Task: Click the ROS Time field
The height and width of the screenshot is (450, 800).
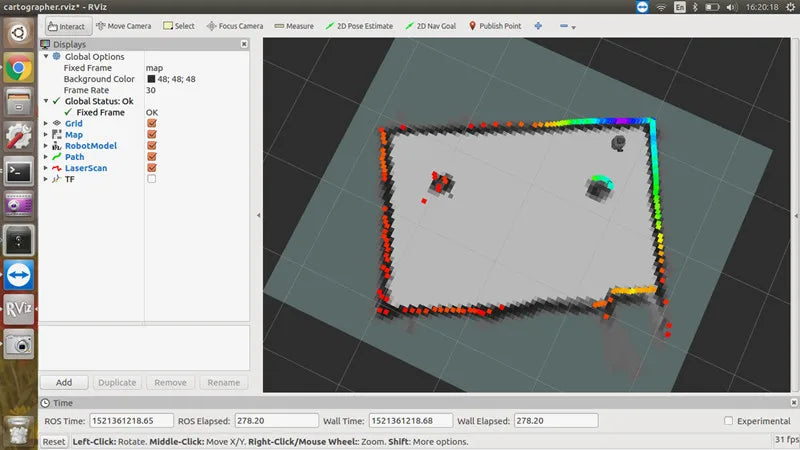Action: pos(131,421)
